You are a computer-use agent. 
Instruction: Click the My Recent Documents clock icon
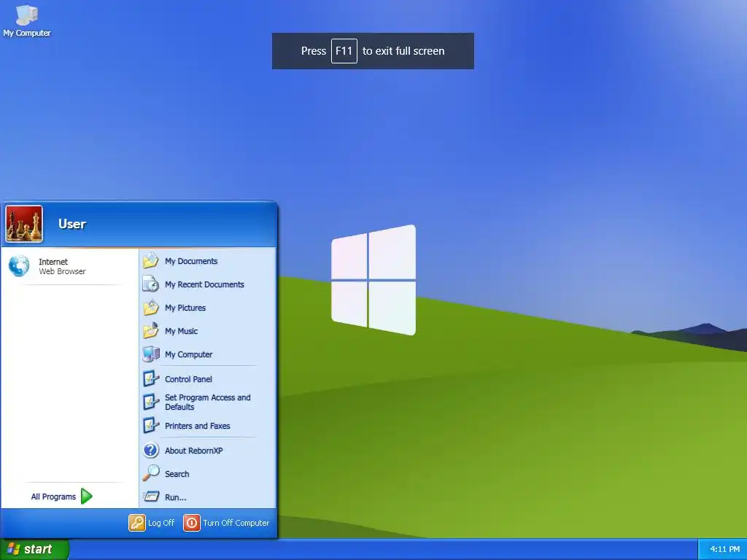[151, 284]
